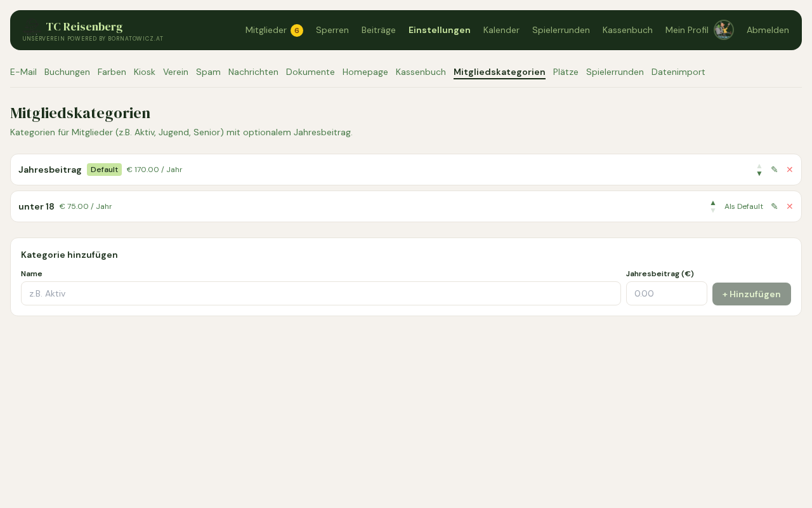Image resolution: width=812 pixels, height=508 pixels.
Task: Open Kassenbuch in the top navigation
Action: point(627,30)
